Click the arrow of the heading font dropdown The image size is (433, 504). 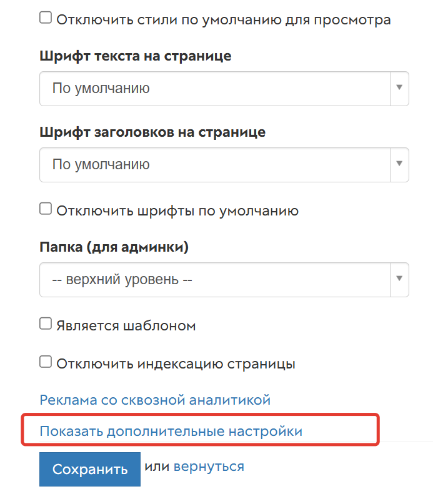399,164
